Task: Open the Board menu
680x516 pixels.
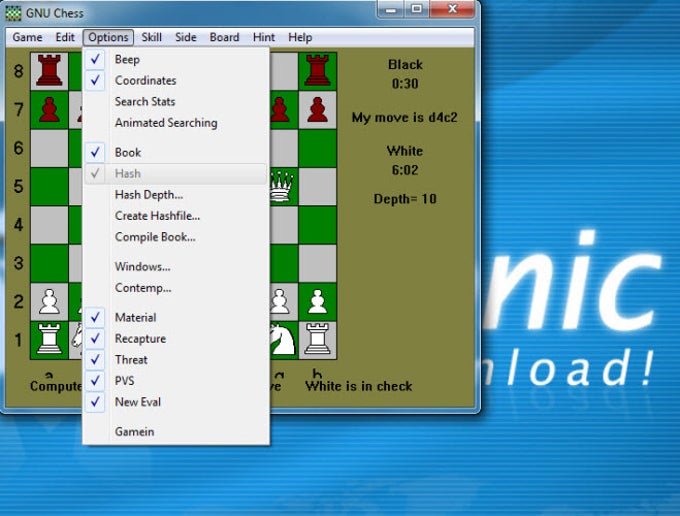Action: (x=224, y=37)
